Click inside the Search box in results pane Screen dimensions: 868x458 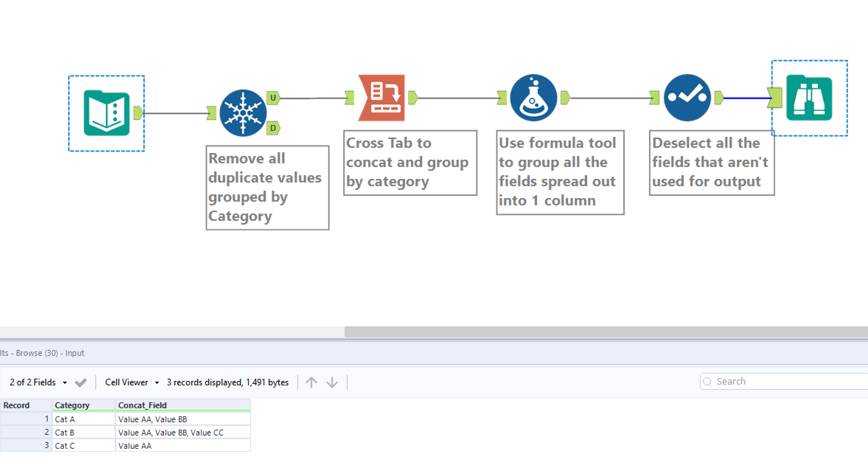pos(781,381)
